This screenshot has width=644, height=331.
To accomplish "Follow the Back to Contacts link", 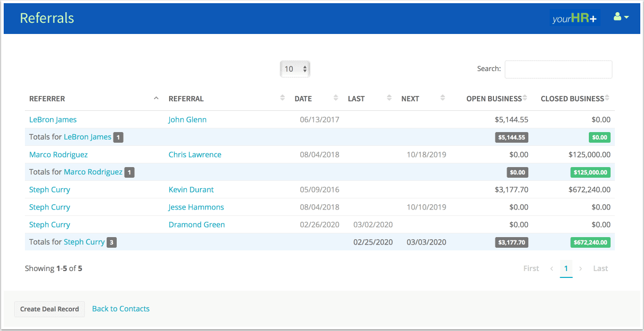I will click(121, 309).
